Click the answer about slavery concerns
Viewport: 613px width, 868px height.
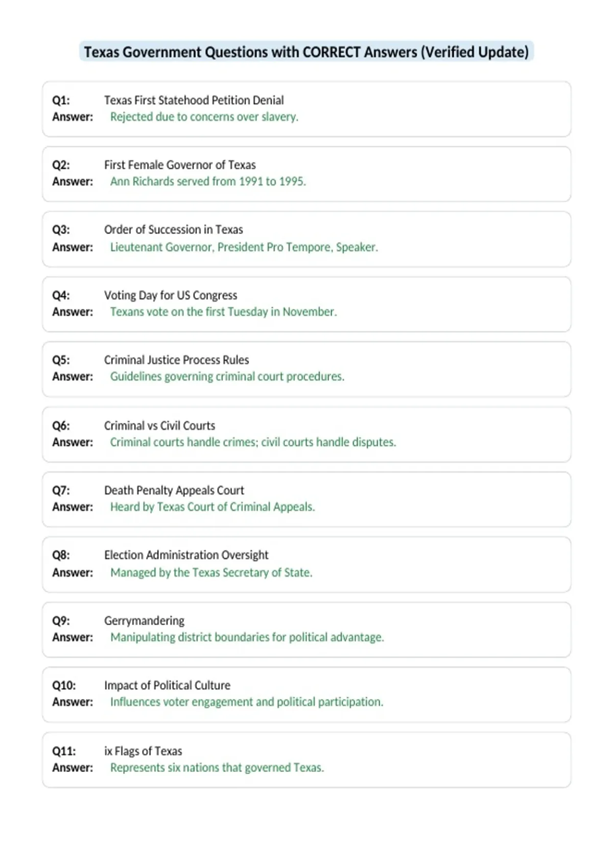(x=204, y=117)
